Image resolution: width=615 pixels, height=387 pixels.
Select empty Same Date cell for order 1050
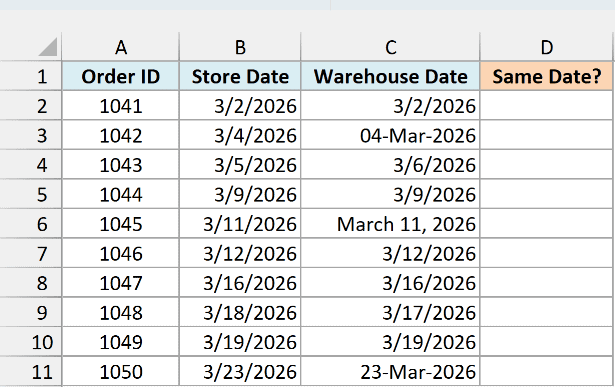tap(547, 371)
